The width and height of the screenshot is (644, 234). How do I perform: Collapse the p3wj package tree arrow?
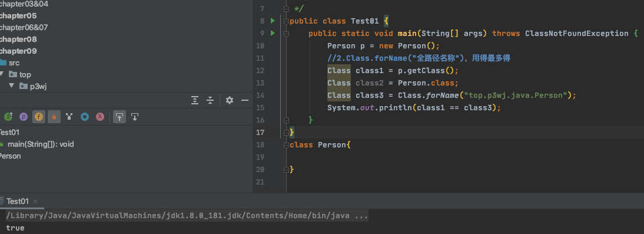(12, 86)
